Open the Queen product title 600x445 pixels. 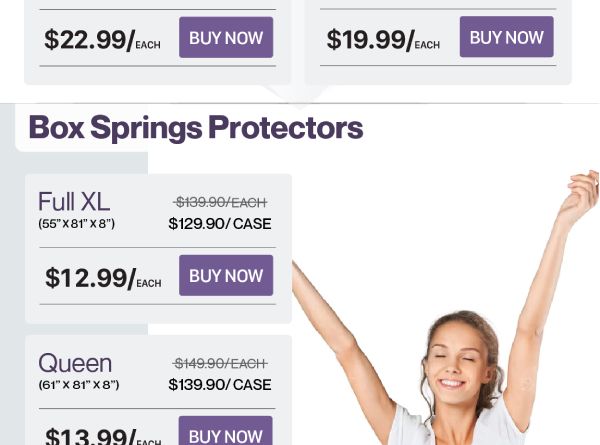pyautogui.click(x=75, y=363)
